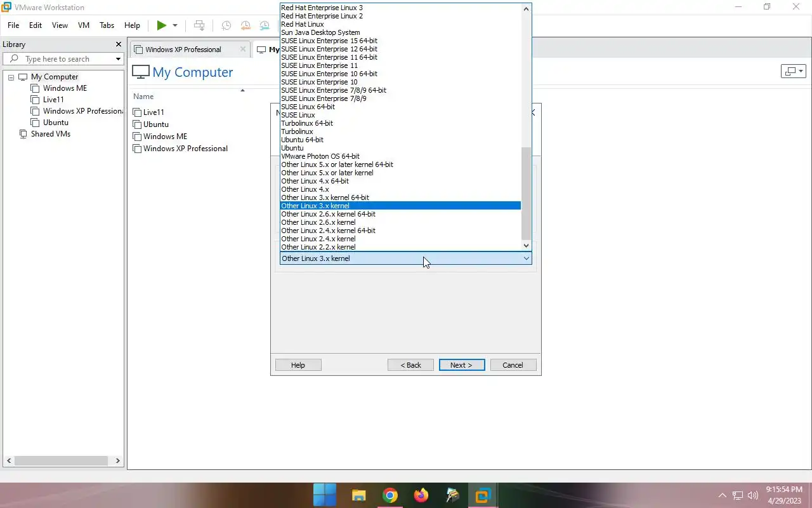The height and width of the screenshot is (508, 812).
Task: Open the Tabs menu
Action: click(107, 25)
